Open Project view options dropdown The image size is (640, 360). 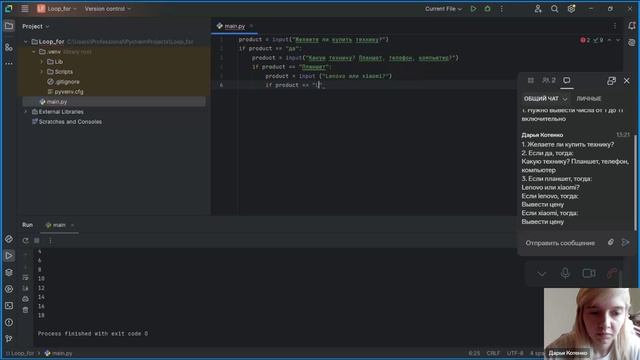pyautogui.click(x=36, y=26)
